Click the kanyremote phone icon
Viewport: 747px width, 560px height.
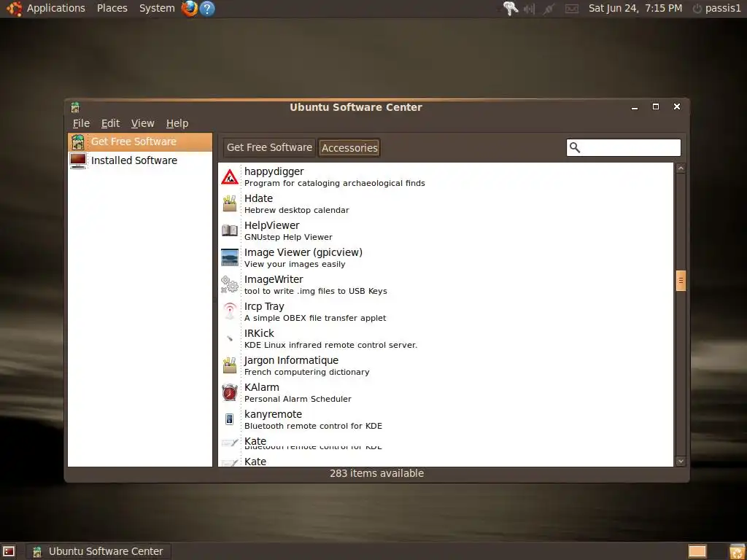(230, 419)
